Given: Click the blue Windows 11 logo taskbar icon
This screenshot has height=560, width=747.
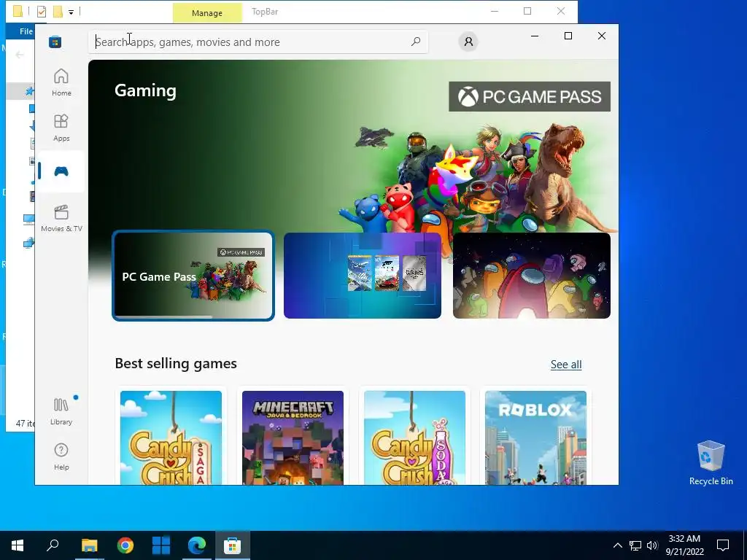Looking at the screenshot, I should pos(161,545).
